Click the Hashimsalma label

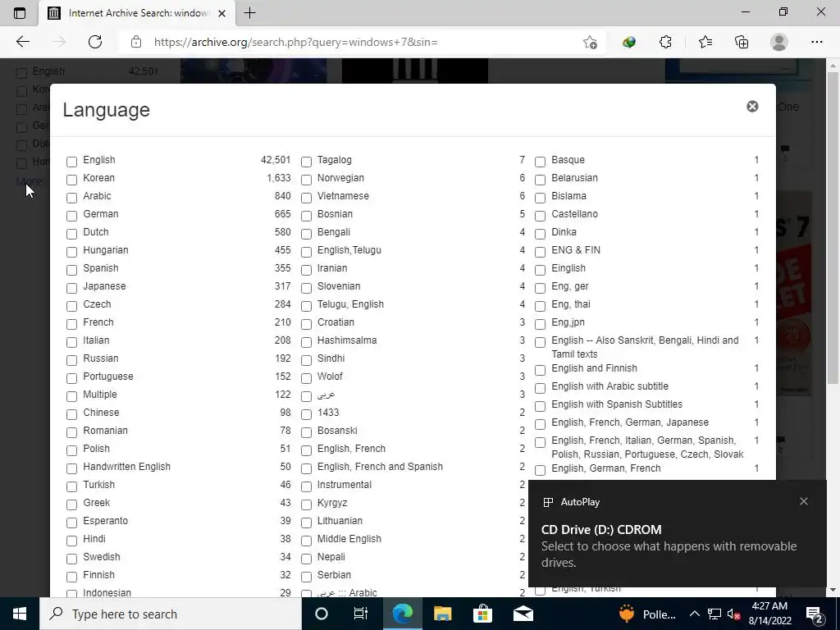tap(347, 340)
